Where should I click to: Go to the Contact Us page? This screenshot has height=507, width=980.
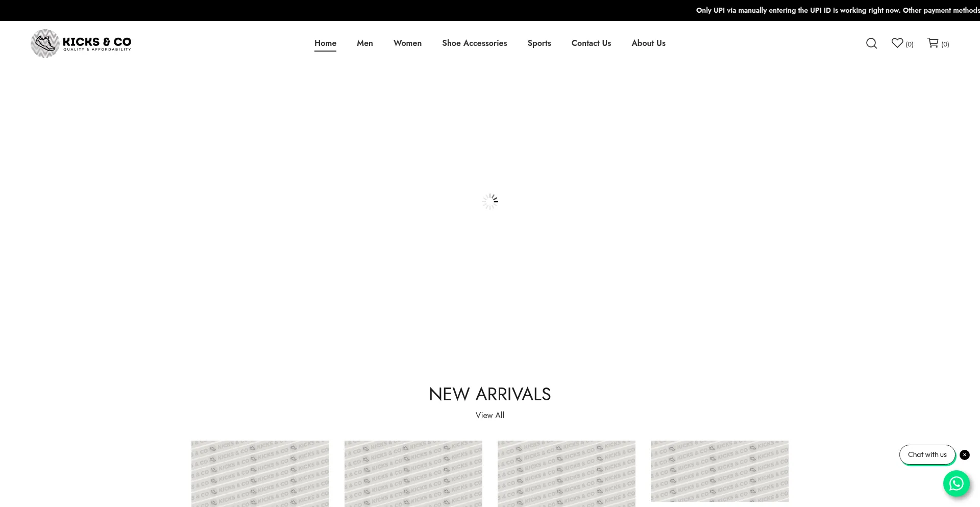coord(591,43)
